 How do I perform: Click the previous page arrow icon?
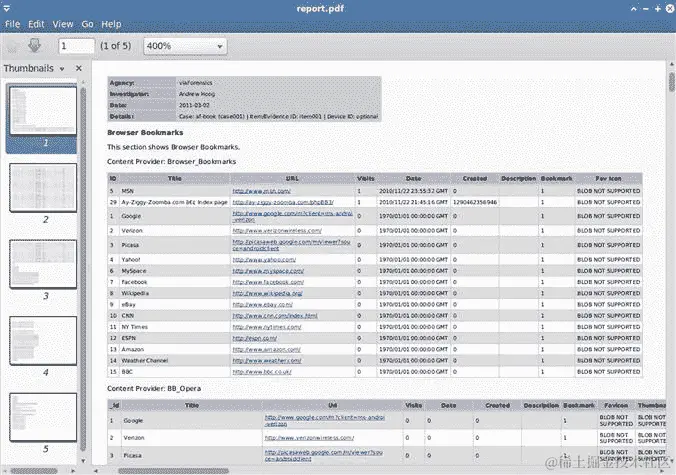pos(12,46)
